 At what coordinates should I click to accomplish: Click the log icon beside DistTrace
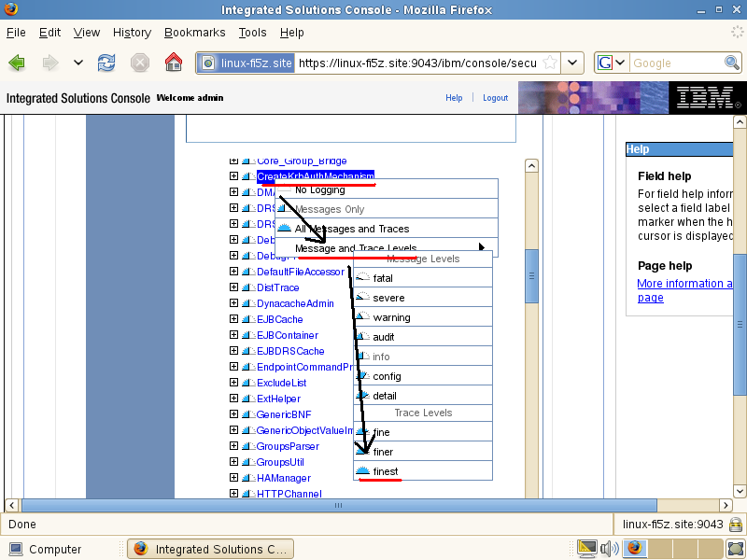(247, 287)
